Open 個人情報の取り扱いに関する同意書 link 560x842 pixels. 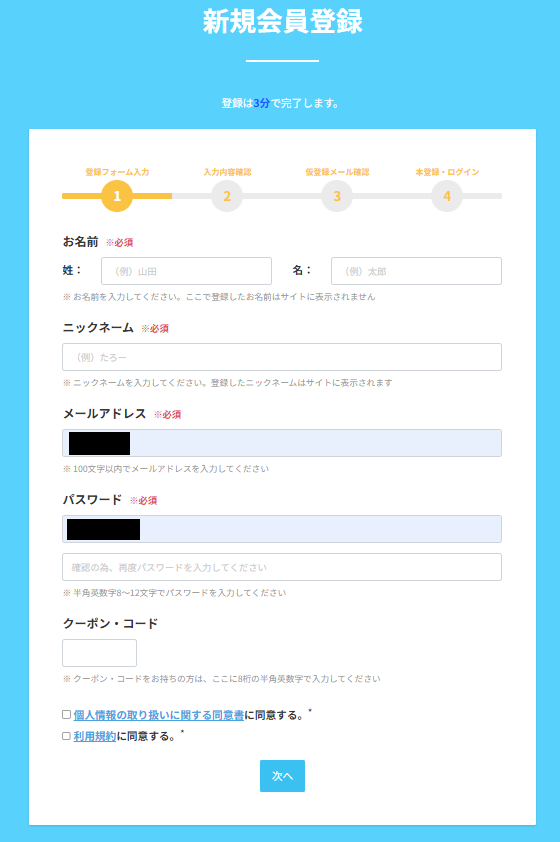click(x=158, y=715)
